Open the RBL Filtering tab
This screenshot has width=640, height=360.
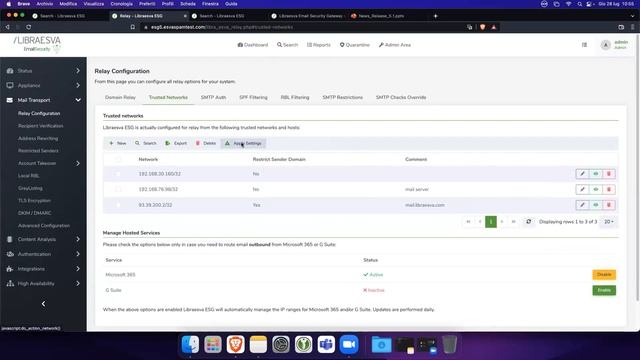pyautogui.click(x=295, y=98)
